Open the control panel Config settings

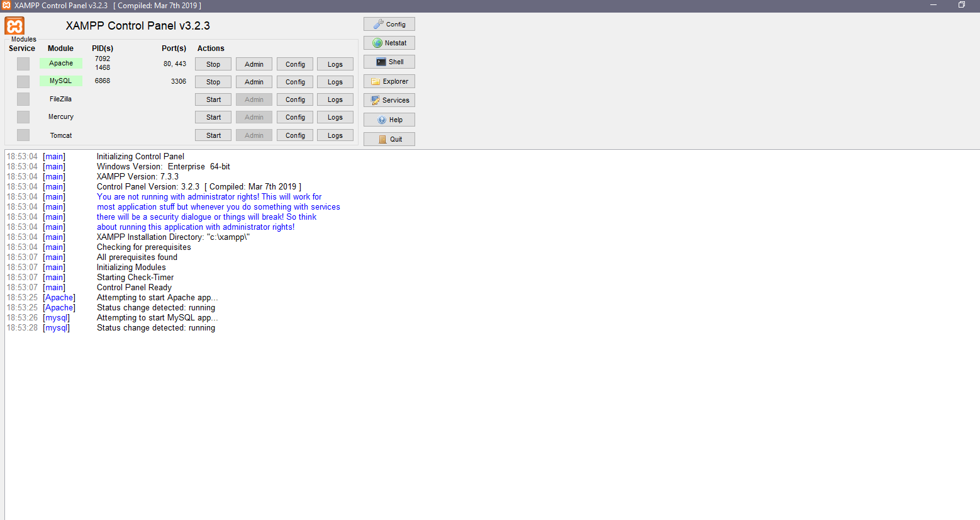(x=389, y=23)
